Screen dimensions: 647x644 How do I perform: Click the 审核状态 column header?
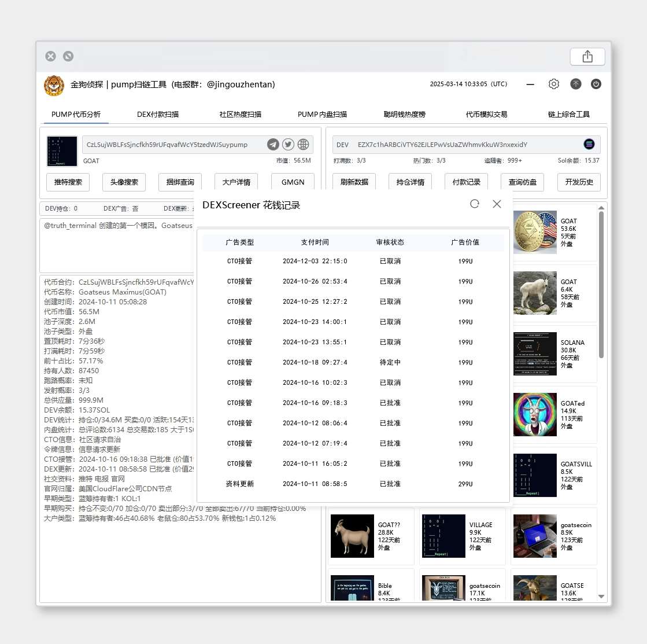[390, 242]
